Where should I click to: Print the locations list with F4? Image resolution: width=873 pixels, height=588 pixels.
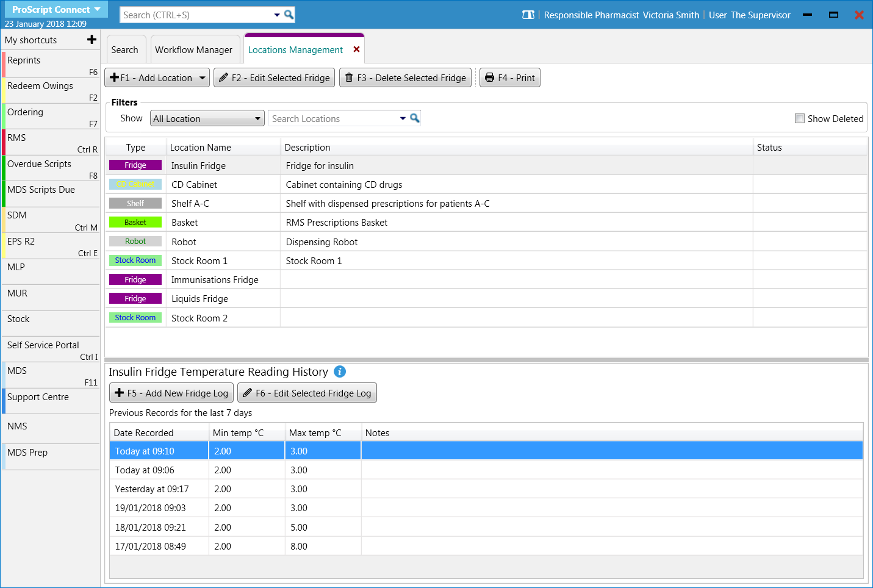pyautogui.click(x=509, y=77)
